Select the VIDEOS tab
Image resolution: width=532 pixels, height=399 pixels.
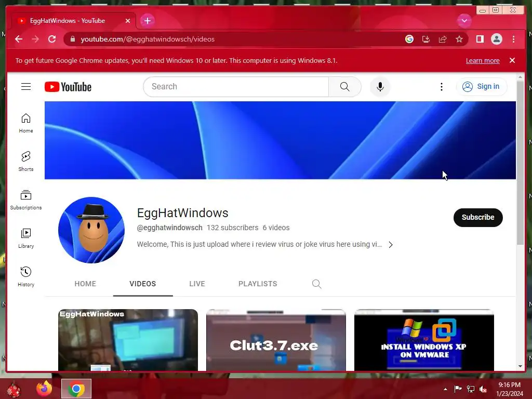coord(143,284)
